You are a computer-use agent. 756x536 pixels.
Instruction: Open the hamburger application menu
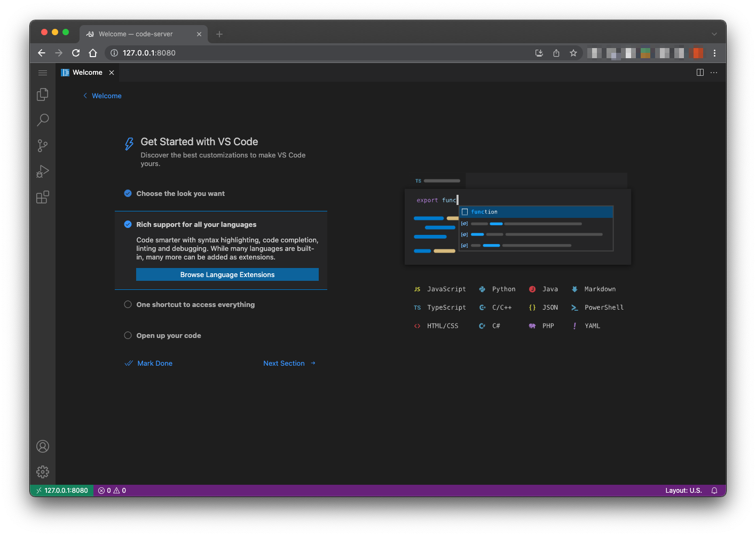pyautogui.click(x=43, y=73)
